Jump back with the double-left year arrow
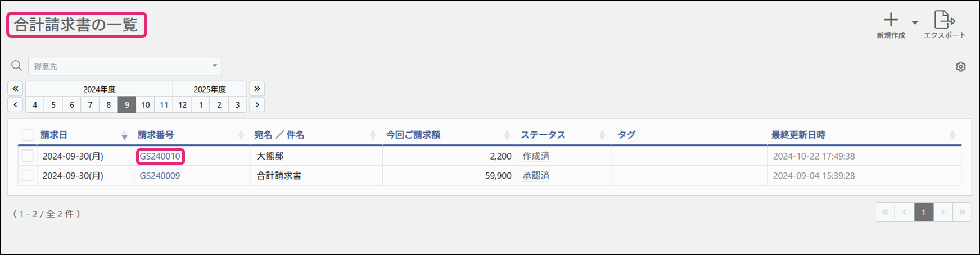The height and width of the screenshot is (255, 980). pyautogui.click(x=15, y=89)
